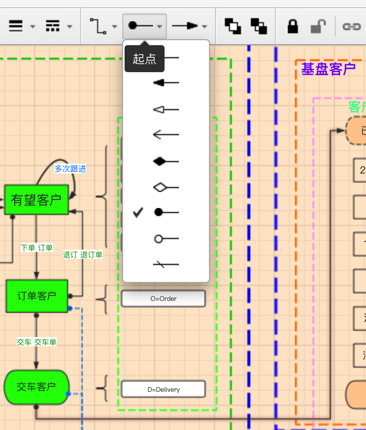Choose the hollow triangle arrow start style

[x=166, y=109]
